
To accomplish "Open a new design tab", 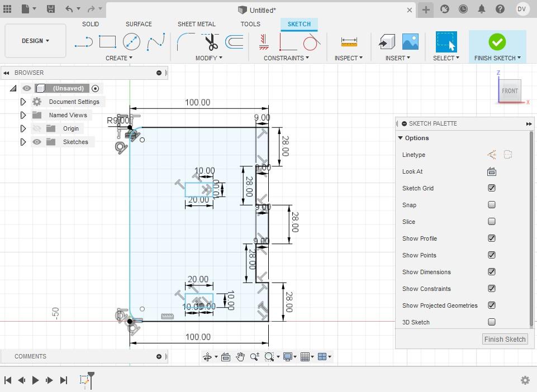I will coord(426,9).
